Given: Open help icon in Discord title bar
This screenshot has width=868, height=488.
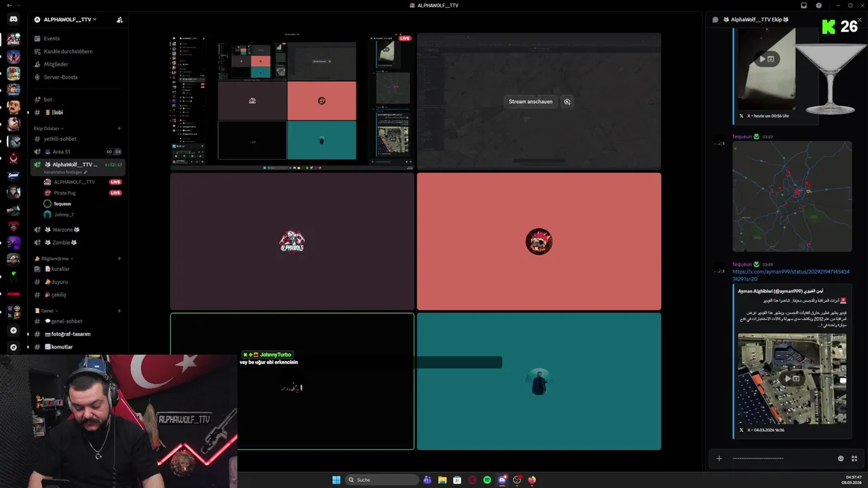Looking at the screenshot, I should (818, 5).
